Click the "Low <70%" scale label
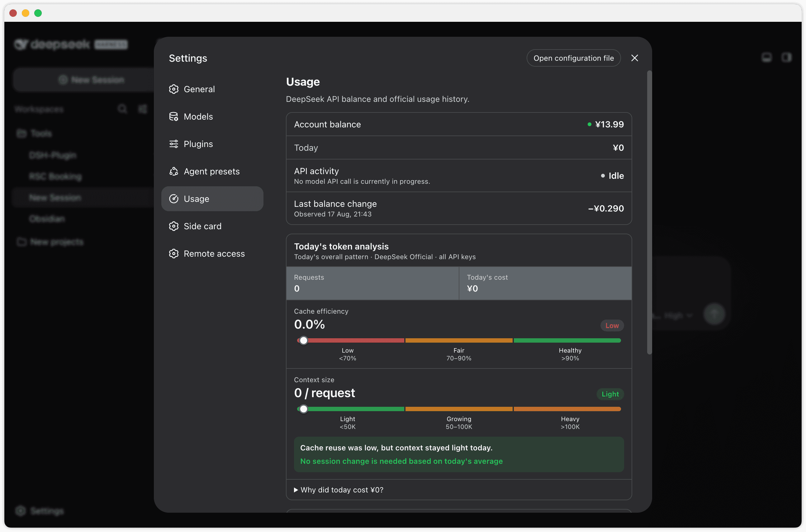The image size is (806, 532). [347, 354]
